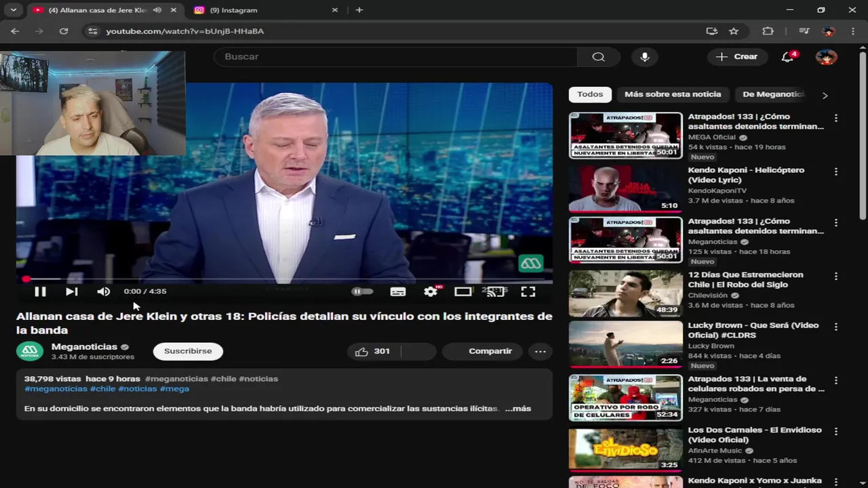Open browser extensions puzzle icon
The width and height of the screenshot is (868, 488).
pos(768,31)
